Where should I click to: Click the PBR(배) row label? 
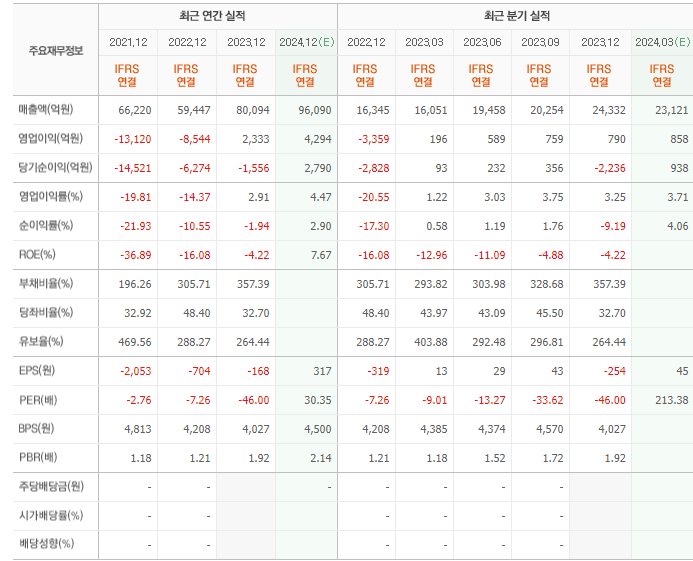(38, 457)
